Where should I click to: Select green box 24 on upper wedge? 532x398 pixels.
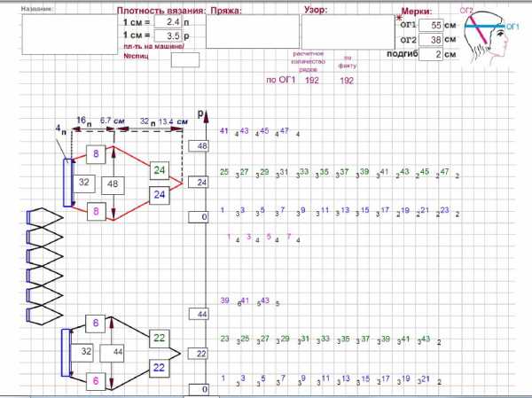click(160, 170)
